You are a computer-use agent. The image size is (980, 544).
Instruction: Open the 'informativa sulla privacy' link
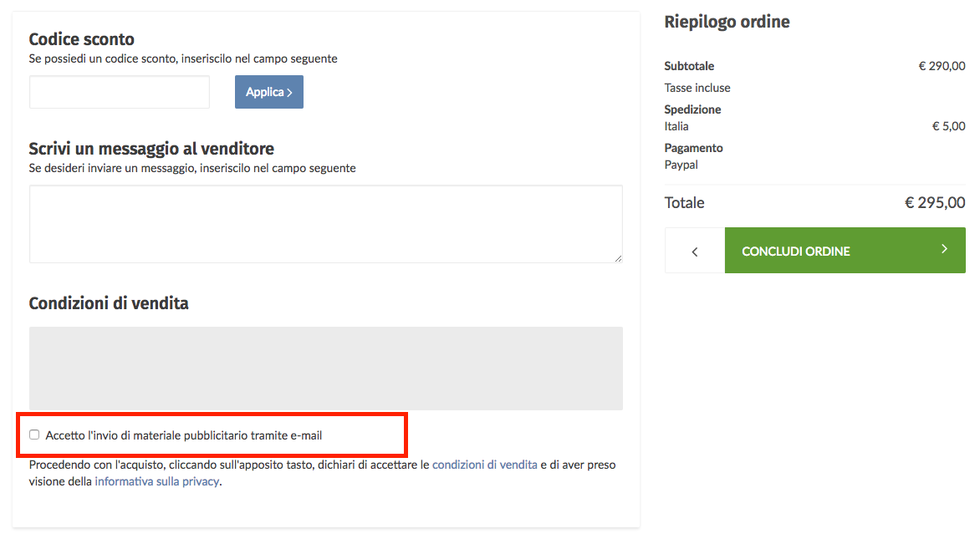point(156,481)
